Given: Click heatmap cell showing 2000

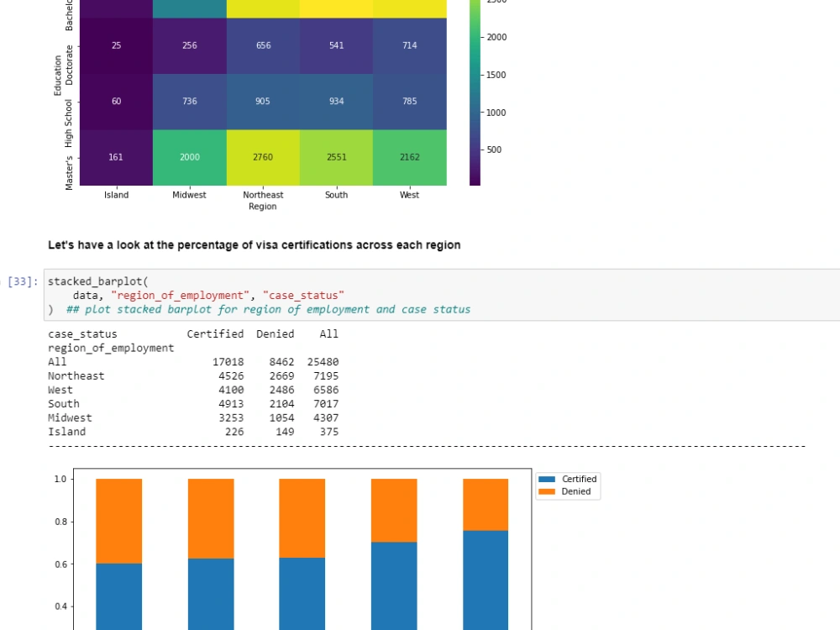Looking at the screenshot, I should pyautogui.click(x=190, y=158).
